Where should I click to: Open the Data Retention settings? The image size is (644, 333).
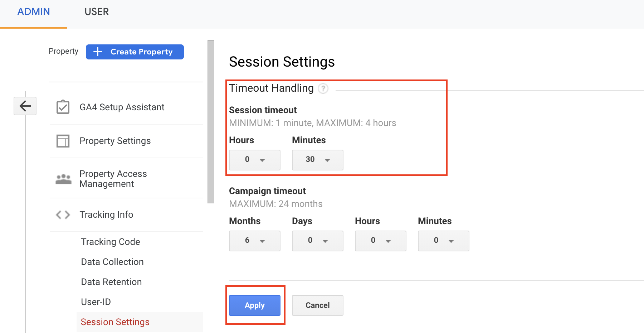click(111, 282)
